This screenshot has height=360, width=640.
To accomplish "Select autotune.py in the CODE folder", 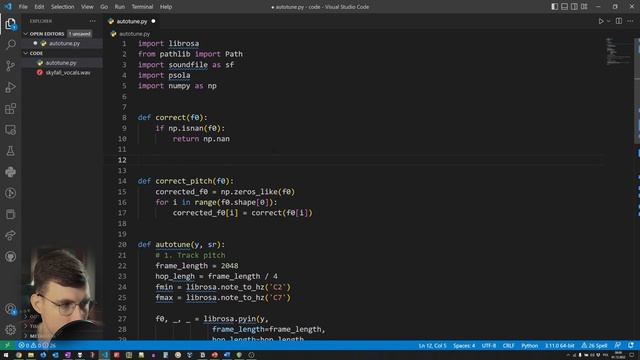I will click(x=61, y=63).
